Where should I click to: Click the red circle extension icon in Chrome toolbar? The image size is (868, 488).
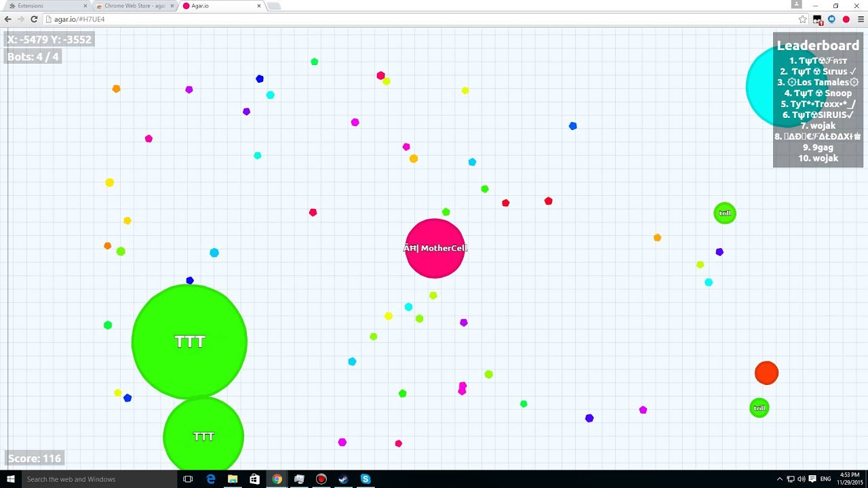pos(846,19)
